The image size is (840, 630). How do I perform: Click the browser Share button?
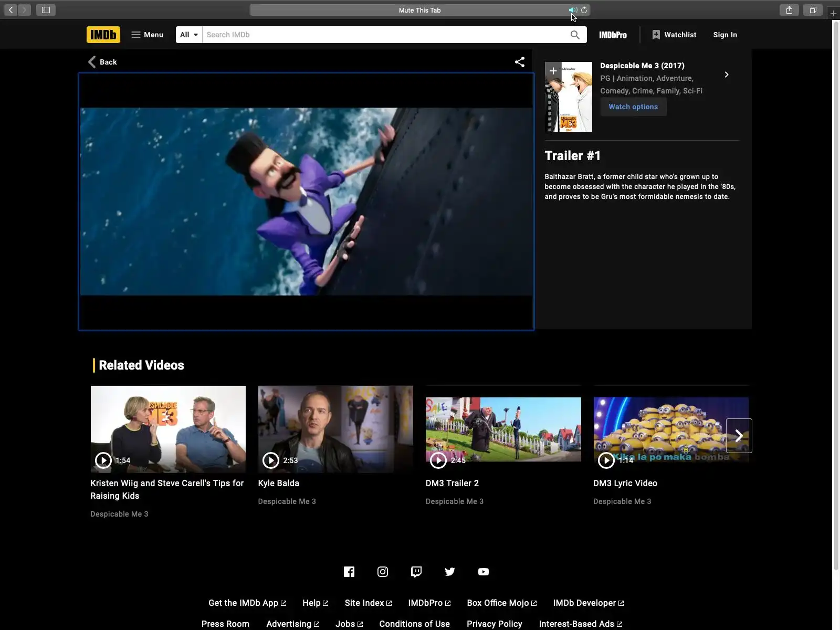click(789, 10)
